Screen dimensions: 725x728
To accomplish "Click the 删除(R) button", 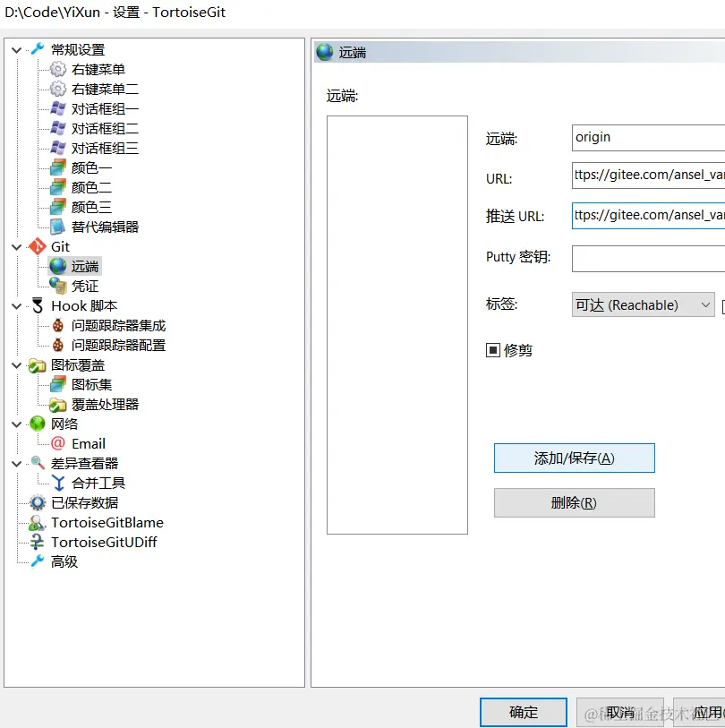I will click(574, 503).
